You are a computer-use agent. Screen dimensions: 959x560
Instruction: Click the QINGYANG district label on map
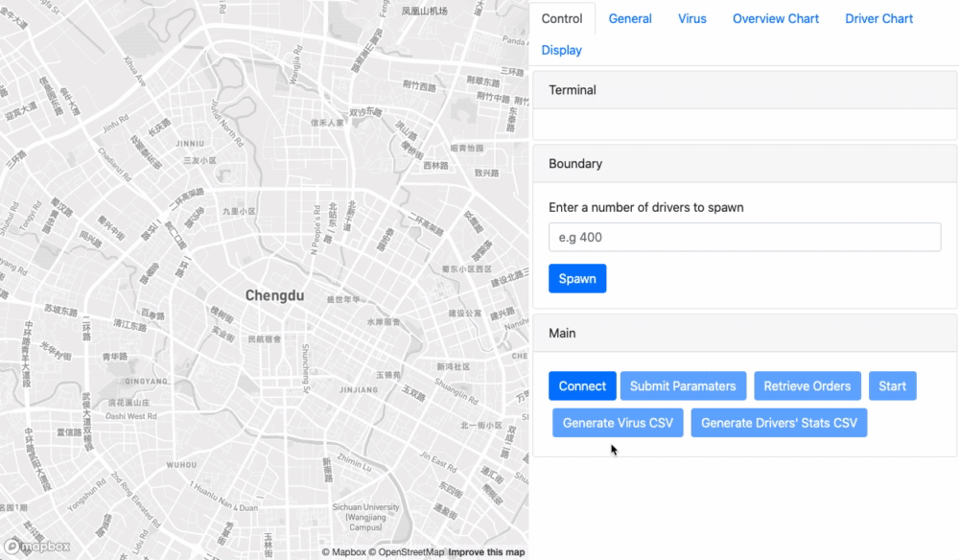[x=146, y=381]
